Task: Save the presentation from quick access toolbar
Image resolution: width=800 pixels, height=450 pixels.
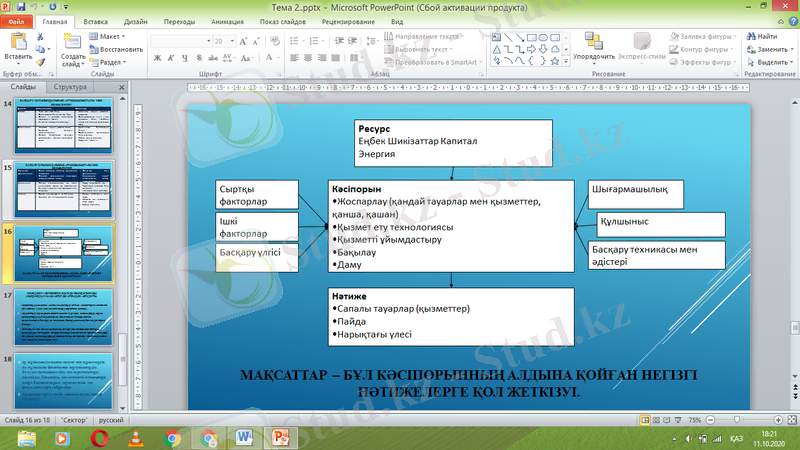Action: 20,5
